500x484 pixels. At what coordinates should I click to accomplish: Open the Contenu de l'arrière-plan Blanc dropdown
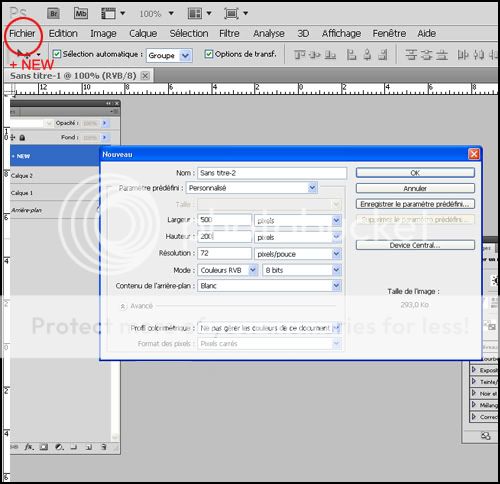[x=269, y=286]
